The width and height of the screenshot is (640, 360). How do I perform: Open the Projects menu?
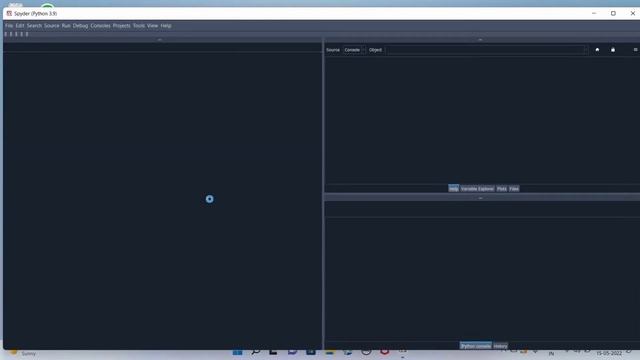(x=122, y=26)
